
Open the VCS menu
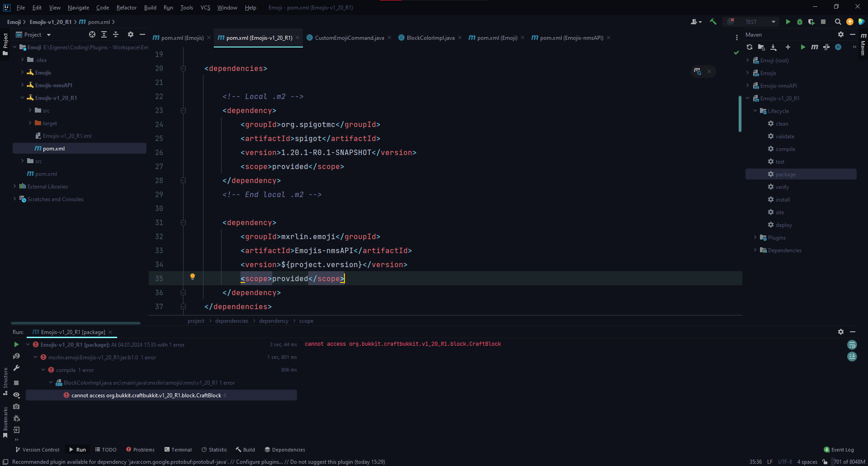pyautogui.click(x=205, y=8)
